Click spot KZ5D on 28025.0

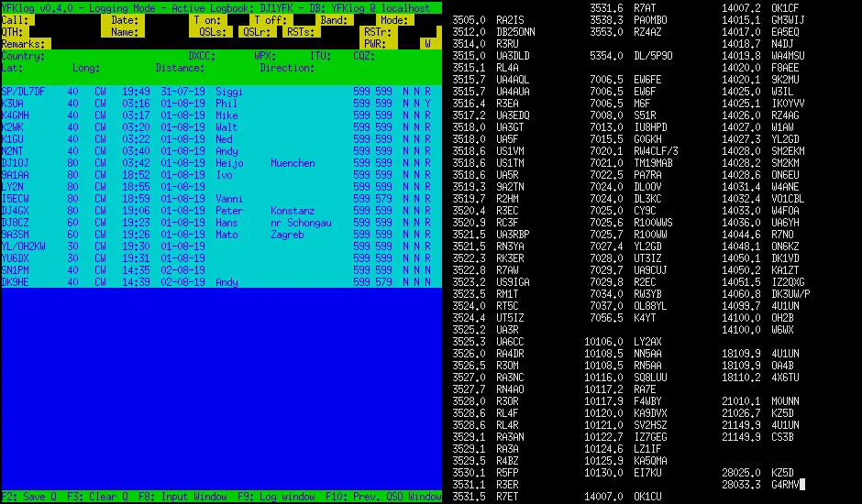click(x=757, y=473)
